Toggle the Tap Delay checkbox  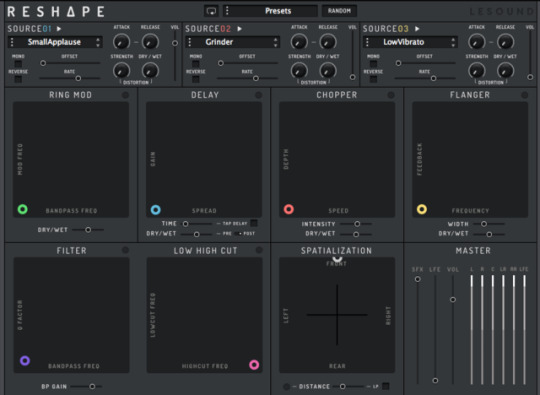254,223
